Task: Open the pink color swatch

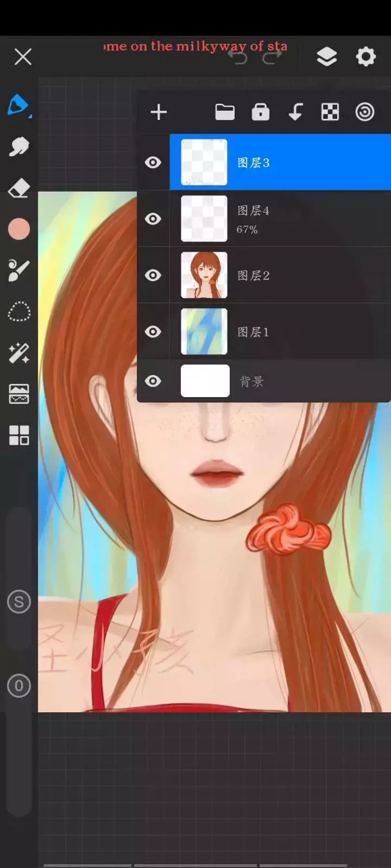Action: point(18,229)
